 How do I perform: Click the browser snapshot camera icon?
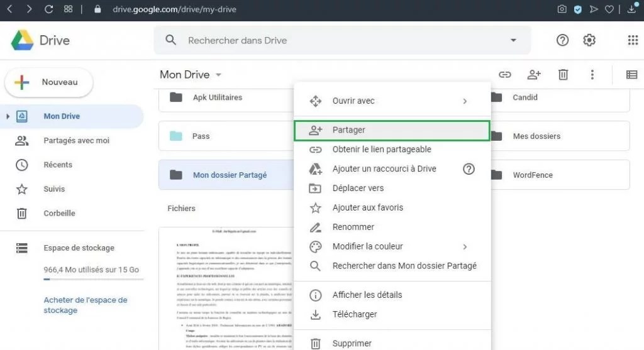(562, 9)
